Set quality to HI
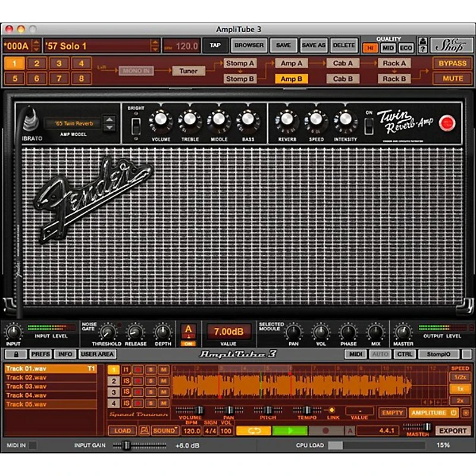 [x=370, y=48]
